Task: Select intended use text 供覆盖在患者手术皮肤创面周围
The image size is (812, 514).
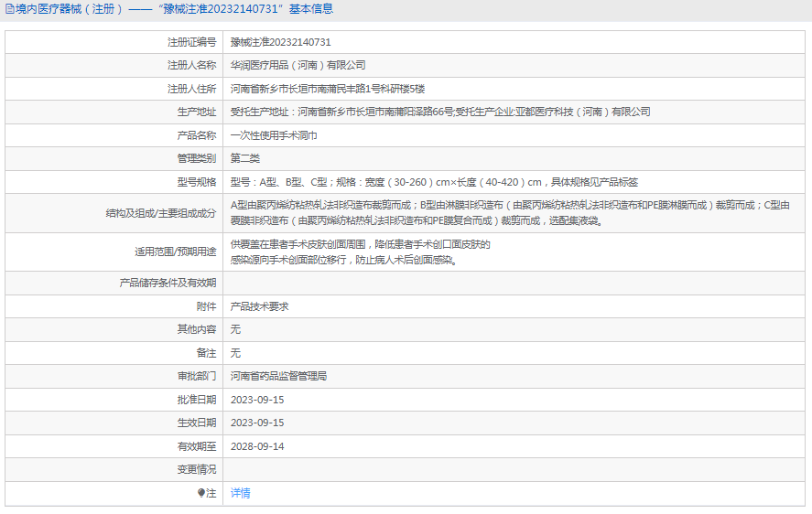Action: 361,252
